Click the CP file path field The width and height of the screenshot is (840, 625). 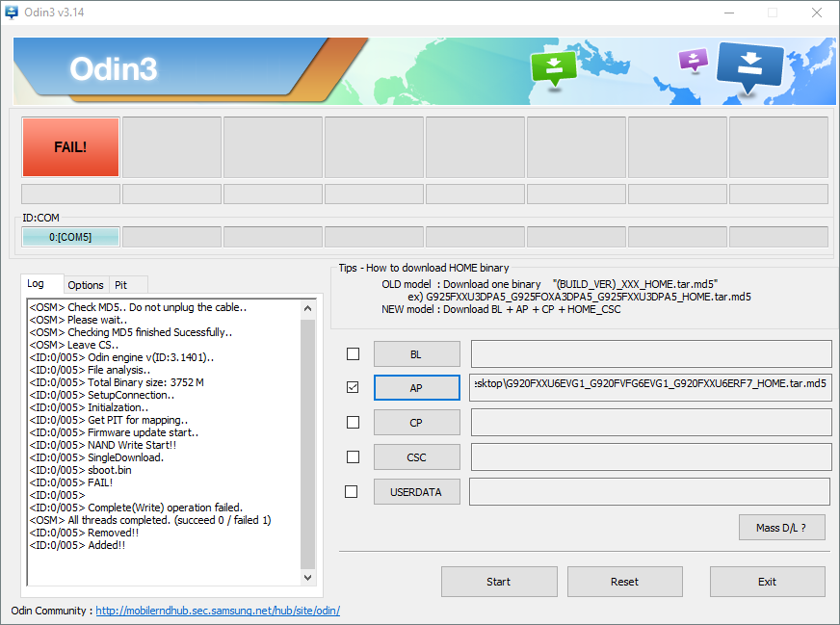(x=651, y=423)
